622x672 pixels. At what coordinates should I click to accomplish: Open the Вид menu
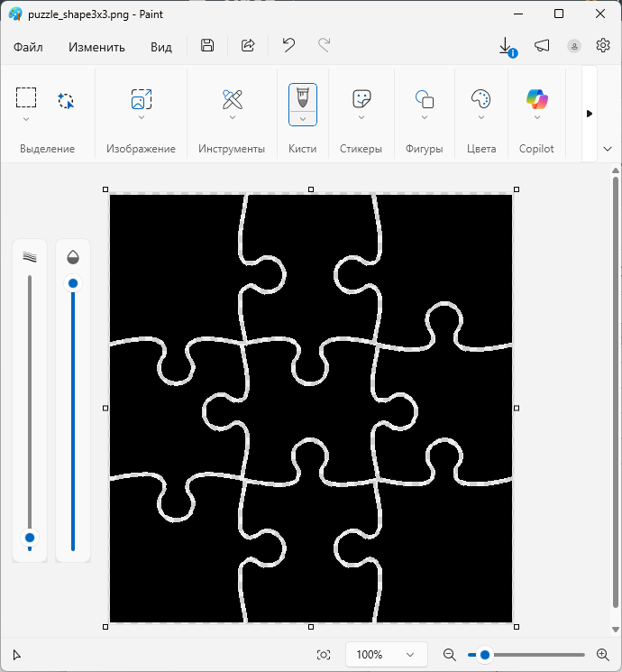[161, 47]
